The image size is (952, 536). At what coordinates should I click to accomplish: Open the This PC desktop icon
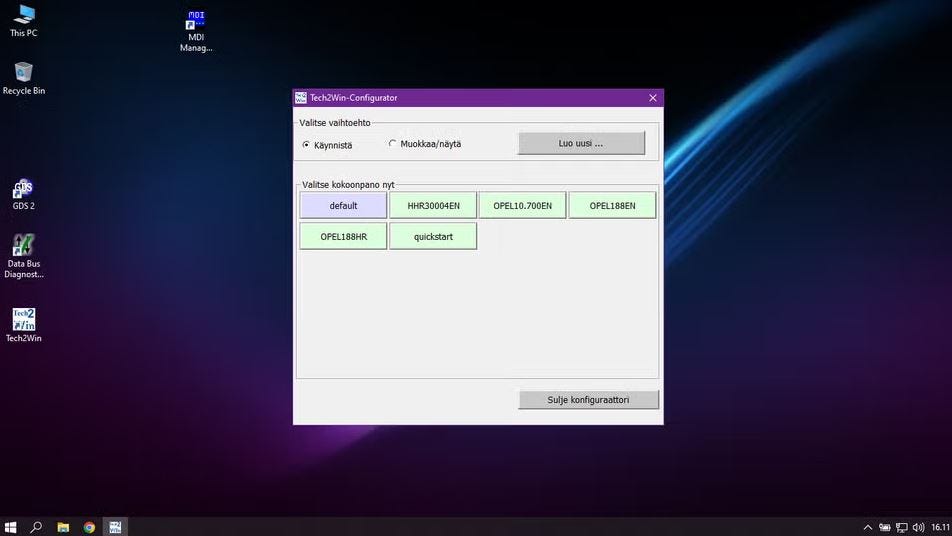click(x=24, y=21)
